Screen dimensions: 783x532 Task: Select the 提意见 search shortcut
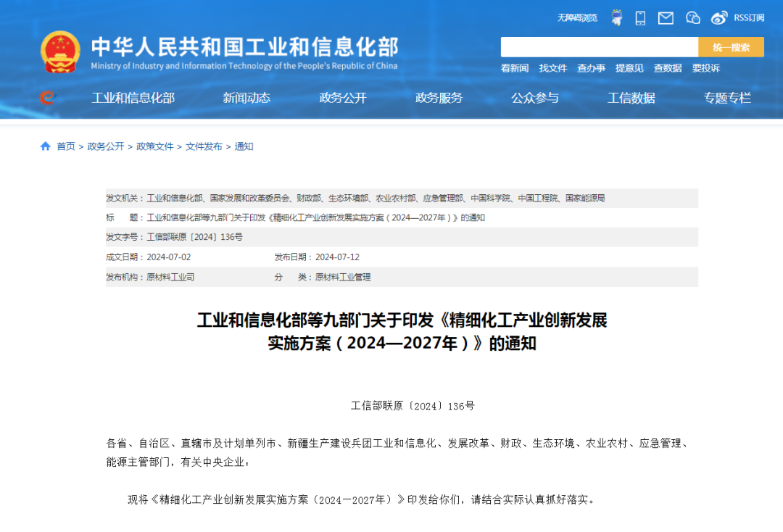point(629,68)
